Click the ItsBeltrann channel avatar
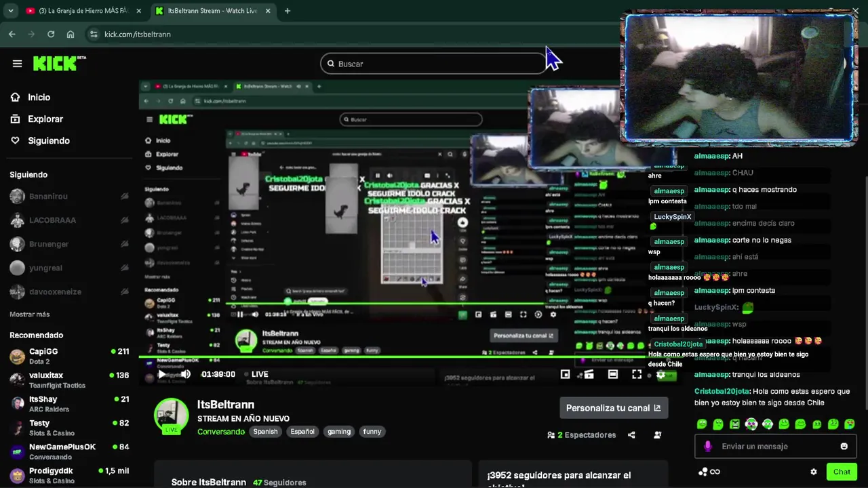 (171, 415)
